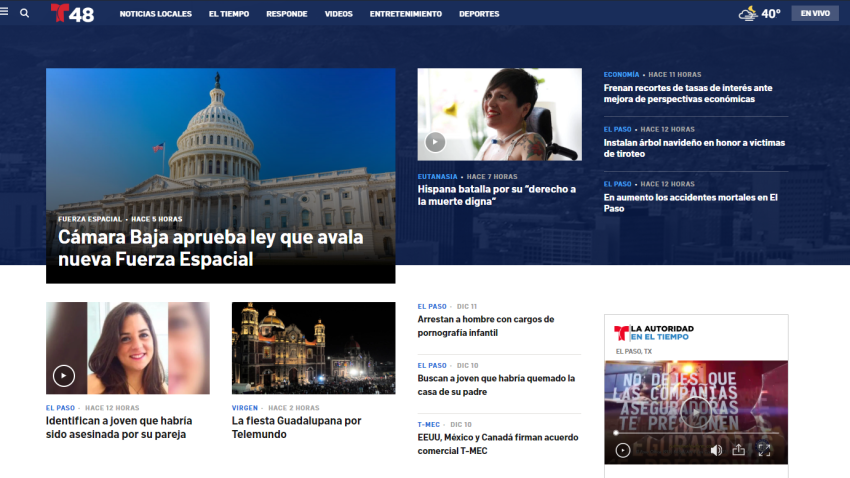Click play in weather video player
The image size is (850, 478).
point(623,450)
